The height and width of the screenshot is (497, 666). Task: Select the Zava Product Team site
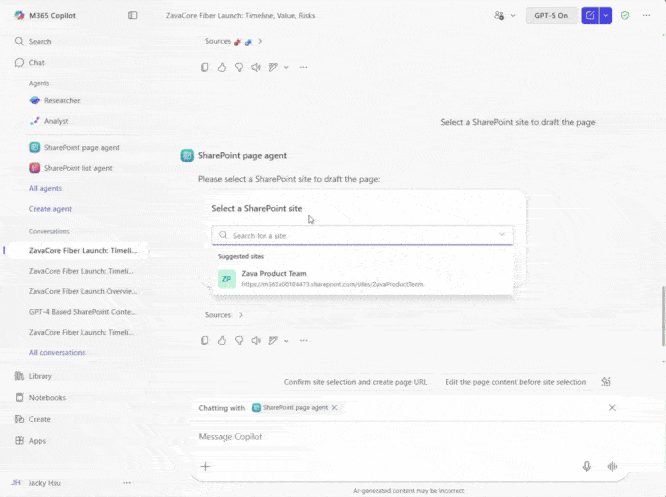(x=362, y=279)
